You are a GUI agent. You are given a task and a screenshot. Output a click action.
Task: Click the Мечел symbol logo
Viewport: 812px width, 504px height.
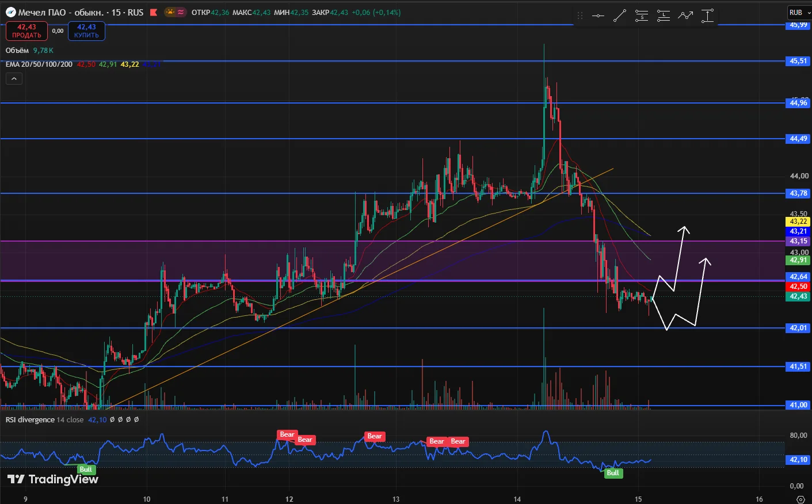11,12
